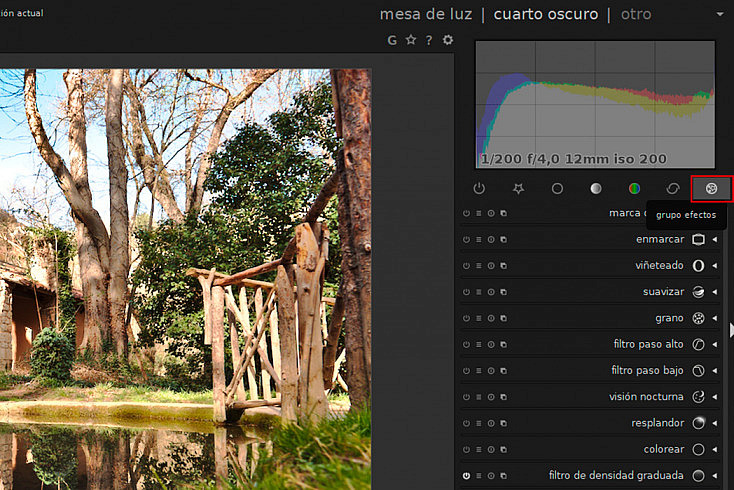734x490 pixels.
Task: Enable the grano module power switch
Action: coord(466,318)
